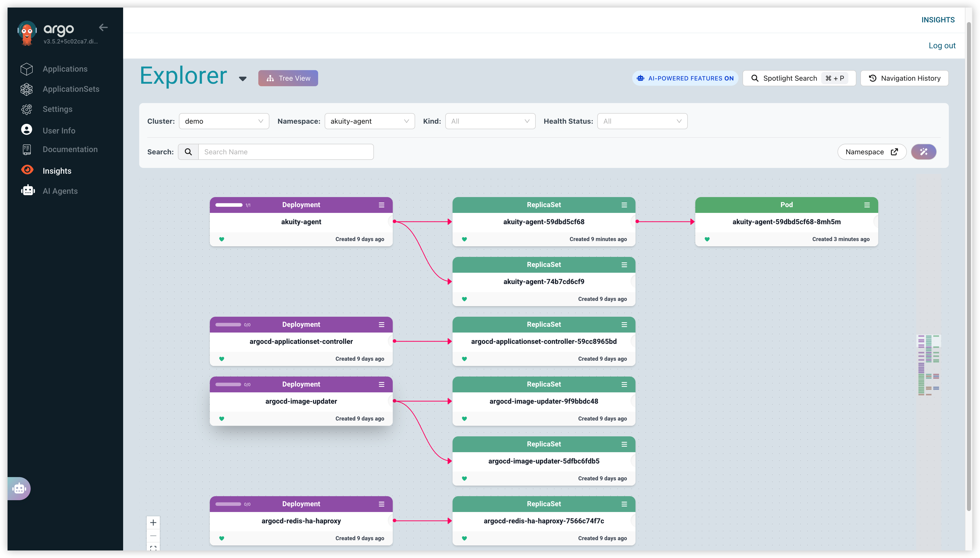The image size is (980, 558).
Task: Open AI Agents page
Action: (x=60, y=191)
